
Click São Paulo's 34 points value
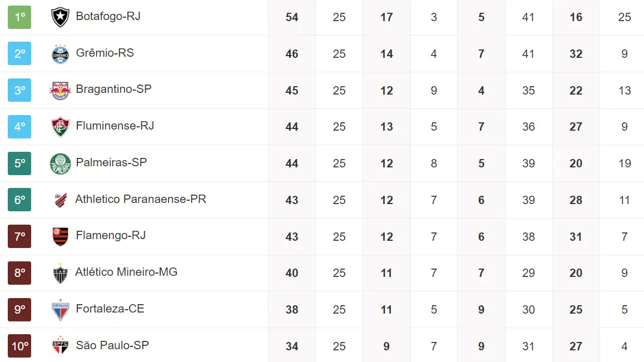click(292, 346)
